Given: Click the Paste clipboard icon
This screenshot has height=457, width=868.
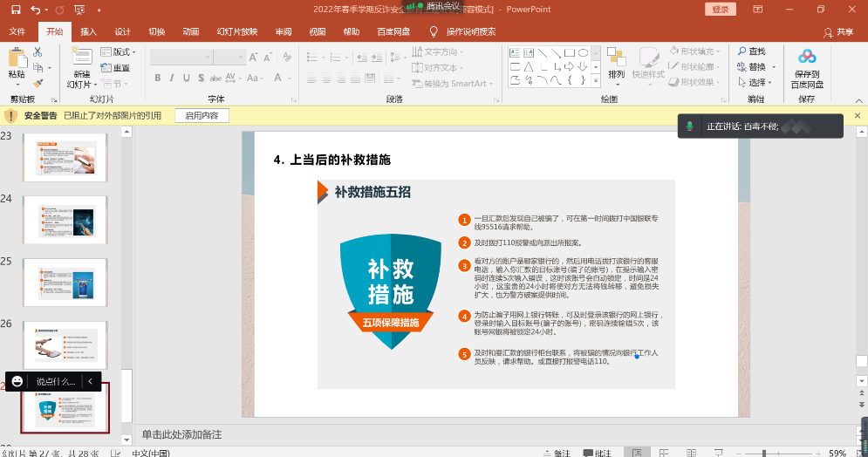Looking at the screenshot, I should [17, 59].
